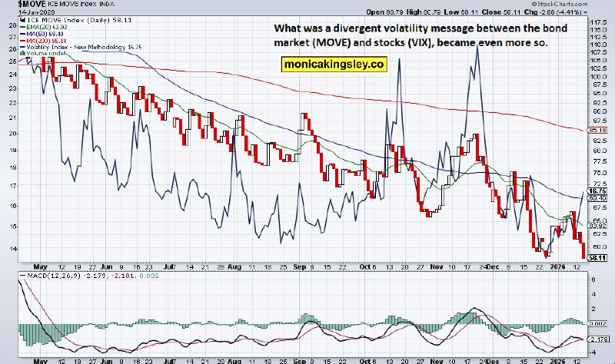Screen dimensions: 615x364
Task: Click the 16.75 VIX value tag
Action: point(598,191)
